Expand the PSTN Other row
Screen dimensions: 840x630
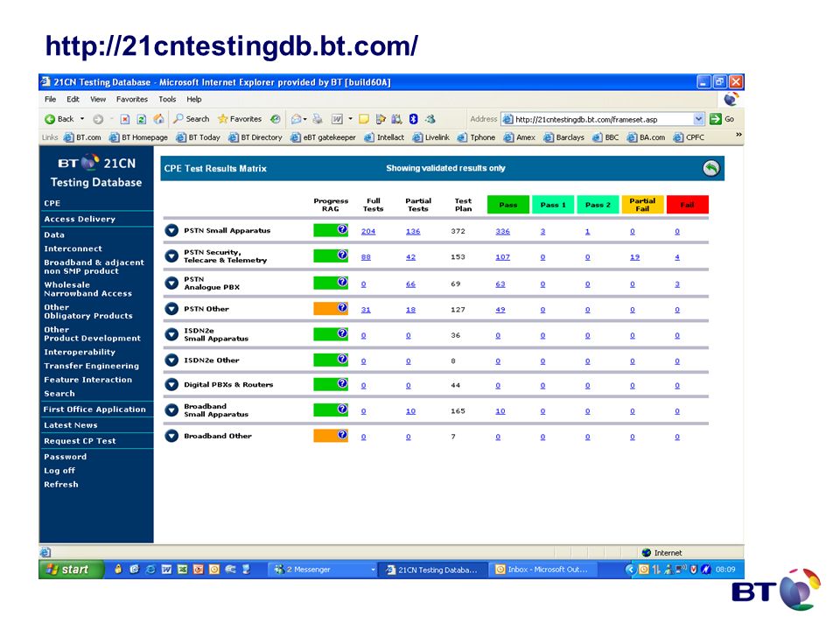[171, 309]
